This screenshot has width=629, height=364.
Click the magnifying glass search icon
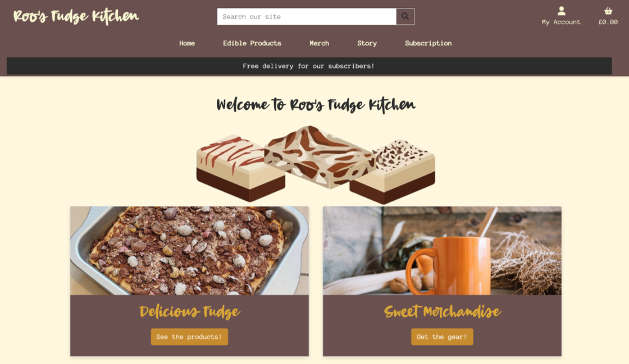[x=405, y=16]
